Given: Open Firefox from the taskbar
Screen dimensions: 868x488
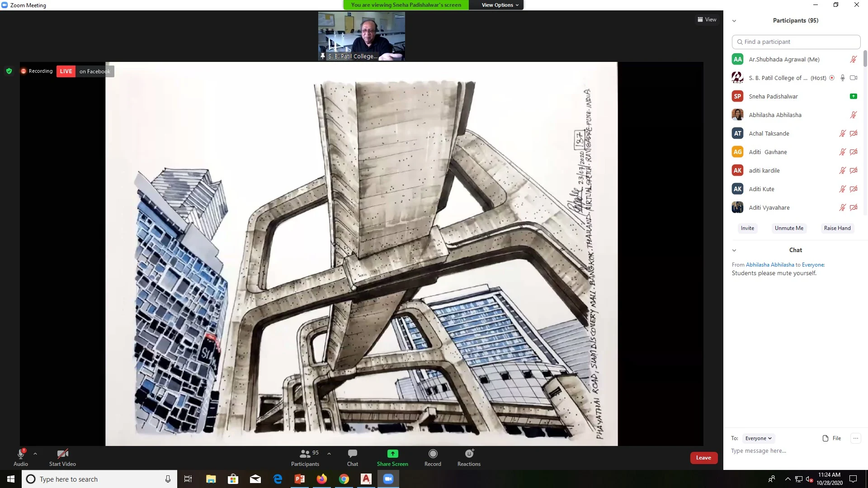Looking at the screenshot, I should pyautogui.click(x=322, y=479).
